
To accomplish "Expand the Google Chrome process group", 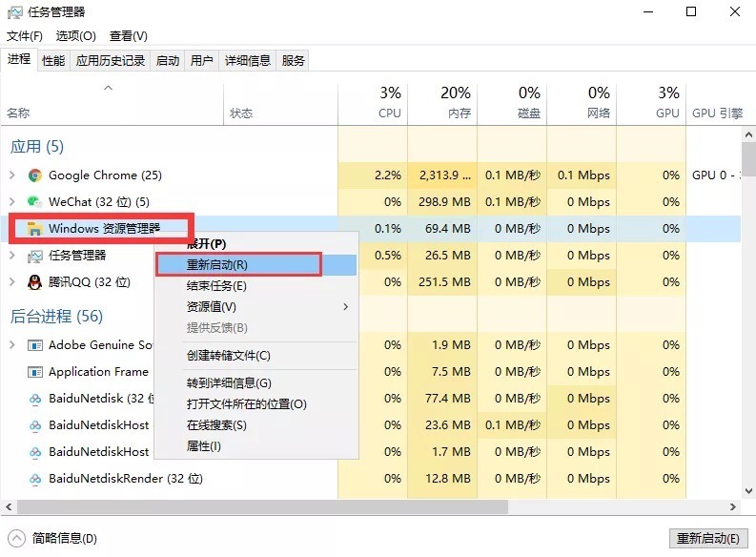I will tap(12, 175).
